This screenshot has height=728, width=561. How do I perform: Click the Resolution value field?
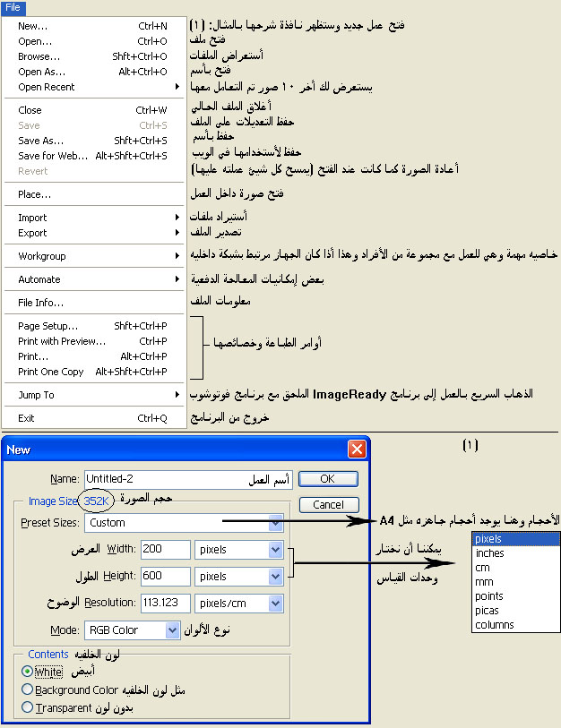tap(166, 604)
